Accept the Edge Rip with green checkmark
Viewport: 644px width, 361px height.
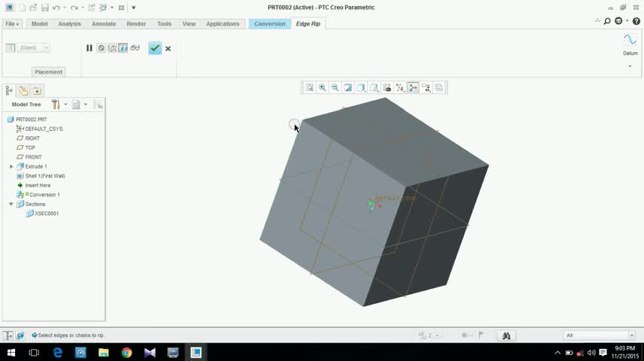pyautogui.click(x=155, y=48)
